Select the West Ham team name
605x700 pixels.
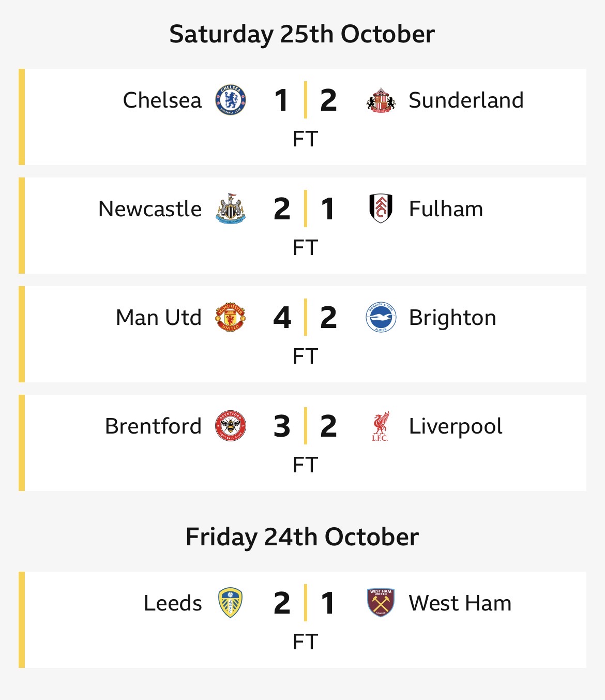460,603
